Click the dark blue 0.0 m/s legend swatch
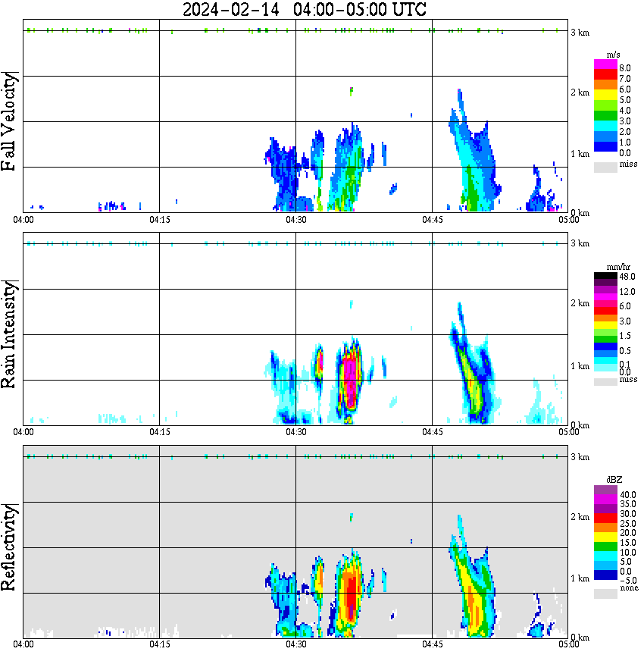The width and height of the screenshot is (644, 658). coord(605,146)
